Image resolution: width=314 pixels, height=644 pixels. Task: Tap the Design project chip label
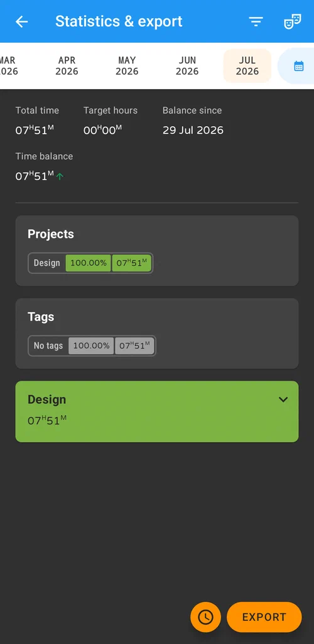[47, 263]
